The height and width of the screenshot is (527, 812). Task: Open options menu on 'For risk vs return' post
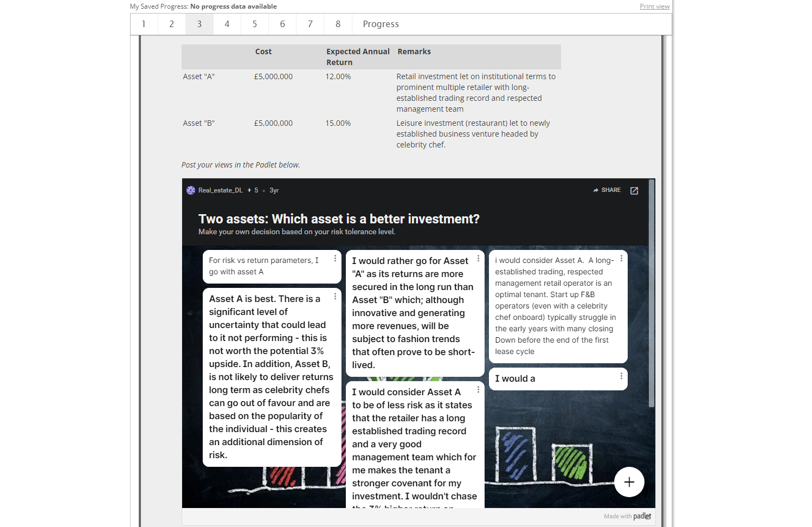point(335,259)
